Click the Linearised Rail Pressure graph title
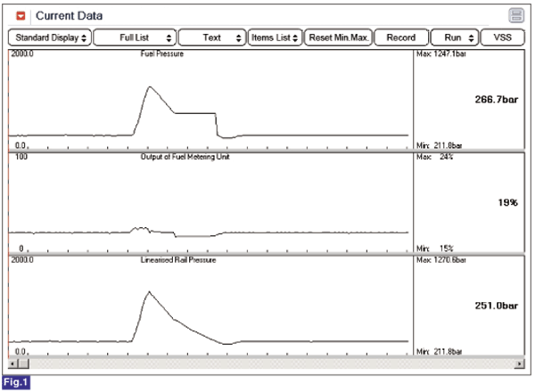Image resolution: width=535 pixels, height=392 pixels. tap(178, 260)
